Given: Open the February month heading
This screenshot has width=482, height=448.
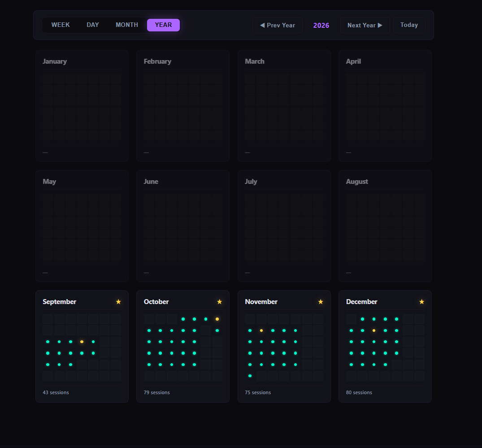Looking at the screenshot, I should 157,61.
